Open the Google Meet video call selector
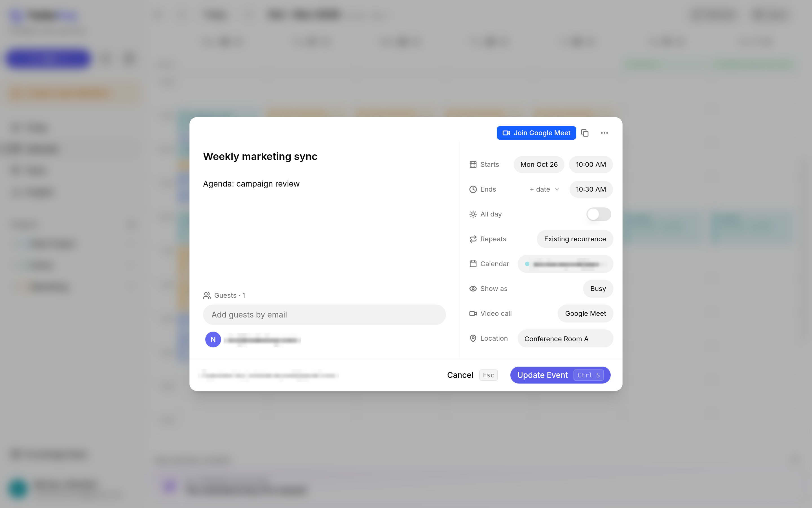Screen dimensions: 812x508 (x=586, y=314)
